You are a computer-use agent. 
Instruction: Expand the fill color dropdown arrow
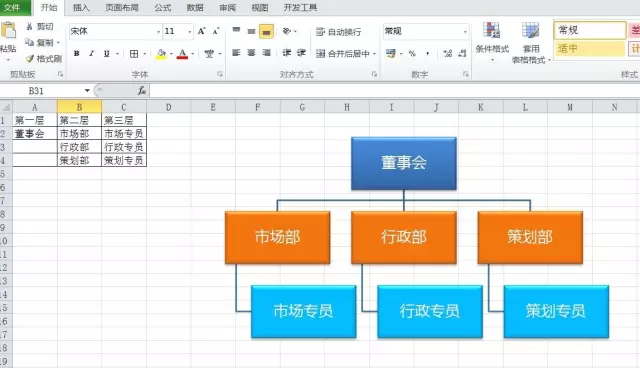point(171,53)
